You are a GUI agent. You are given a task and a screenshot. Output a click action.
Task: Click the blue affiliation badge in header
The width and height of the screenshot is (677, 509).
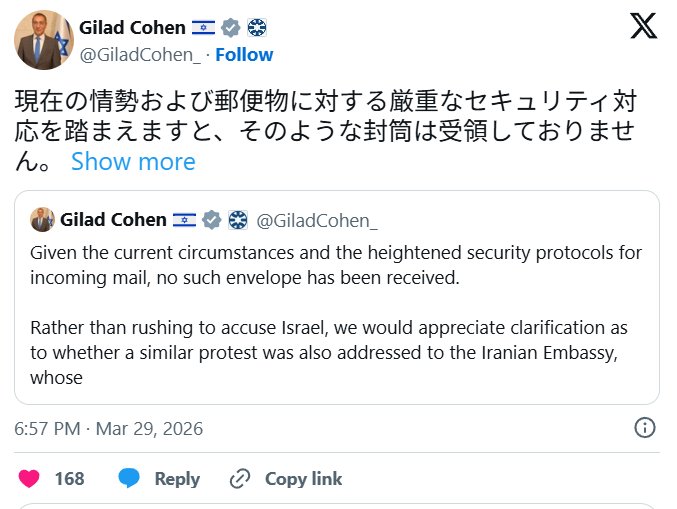[256, 28]
